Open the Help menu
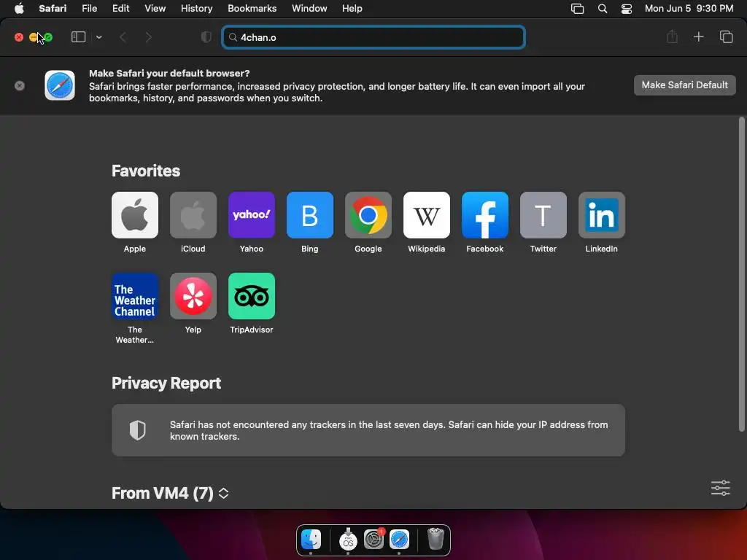The width and height of the screenshot is (747, 560). point(352,8)
